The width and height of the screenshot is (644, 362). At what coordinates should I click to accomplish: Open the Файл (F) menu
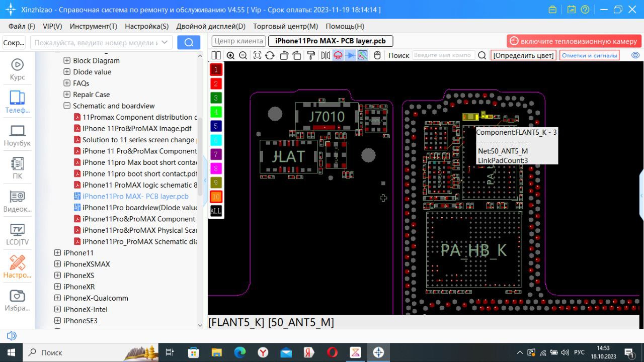click(x=22, y=26)
